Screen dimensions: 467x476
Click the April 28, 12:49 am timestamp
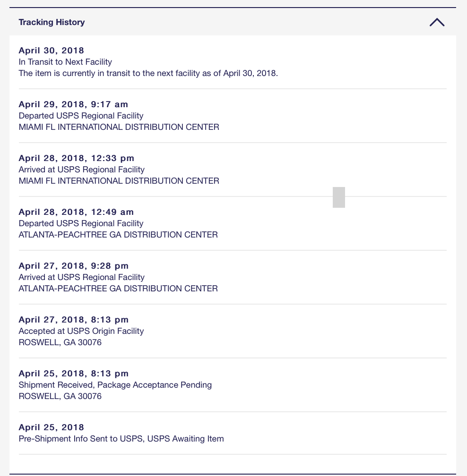pyautogui.click(x=76, y=212)
